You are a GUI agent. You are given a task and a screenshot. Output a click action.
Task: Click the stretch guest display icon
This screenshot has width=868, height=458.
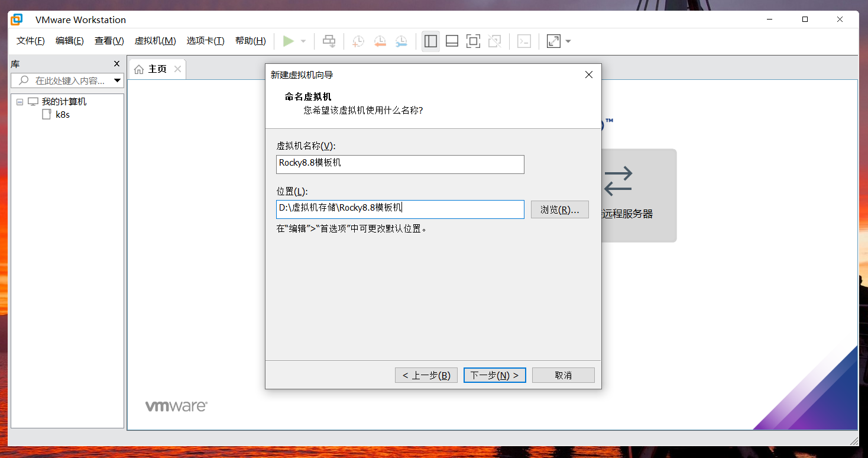(x=553, y=41)
